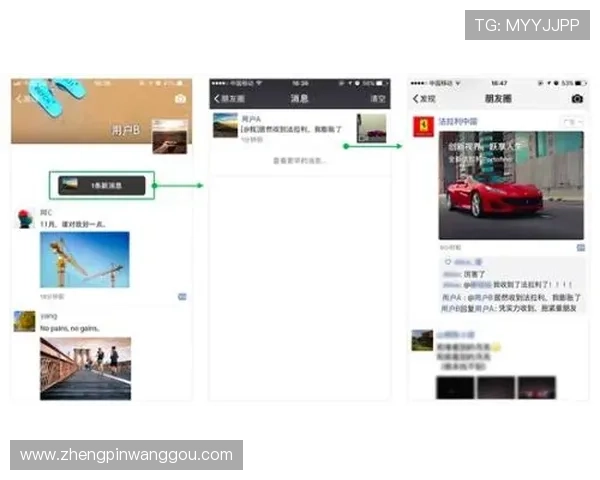Viewport: 600px width, 480px height.
Task: Open yang's profile name link
Action: (x=49, y=316)
